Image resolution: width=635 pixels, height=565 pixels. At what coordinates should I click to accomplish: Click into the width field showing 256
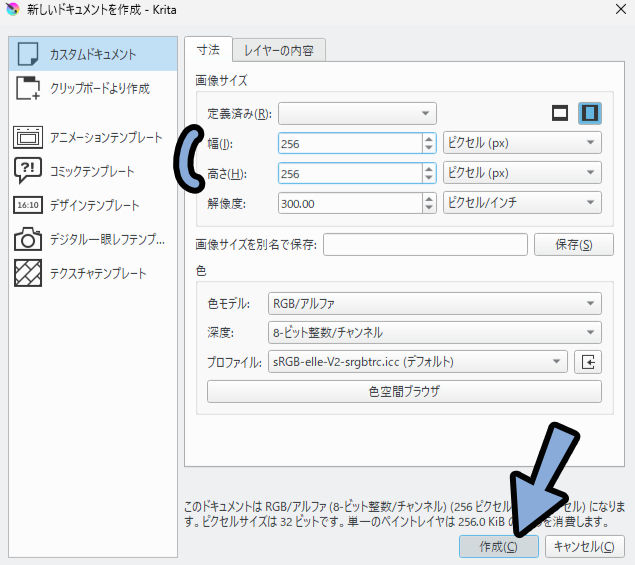point(350,143)
